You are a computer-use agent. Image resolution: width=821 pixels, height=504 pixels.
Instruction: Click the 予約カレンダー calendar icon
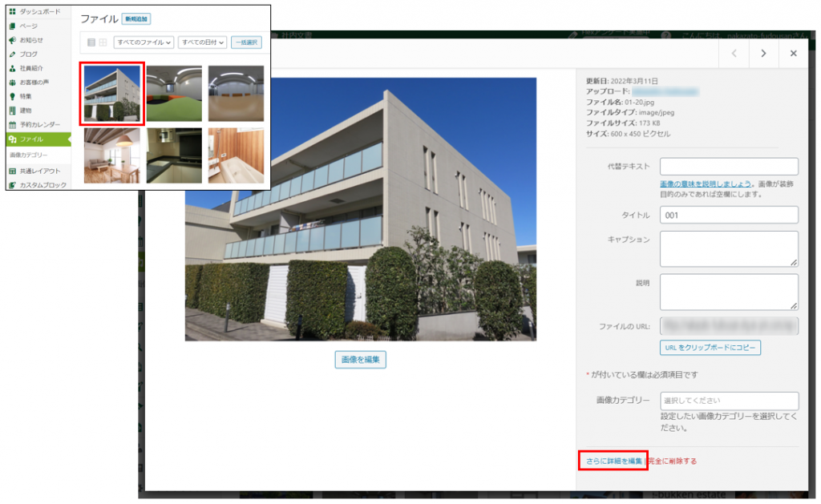tap(12, 124)
